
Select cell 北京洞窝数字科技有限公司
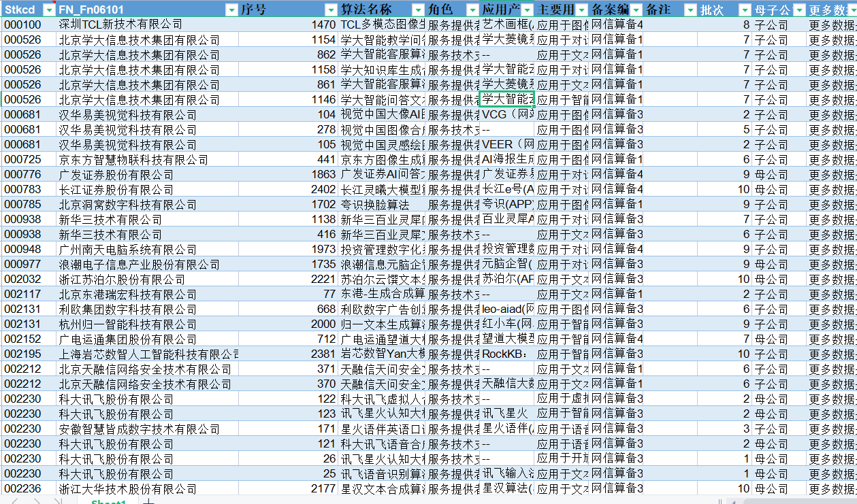148,204
